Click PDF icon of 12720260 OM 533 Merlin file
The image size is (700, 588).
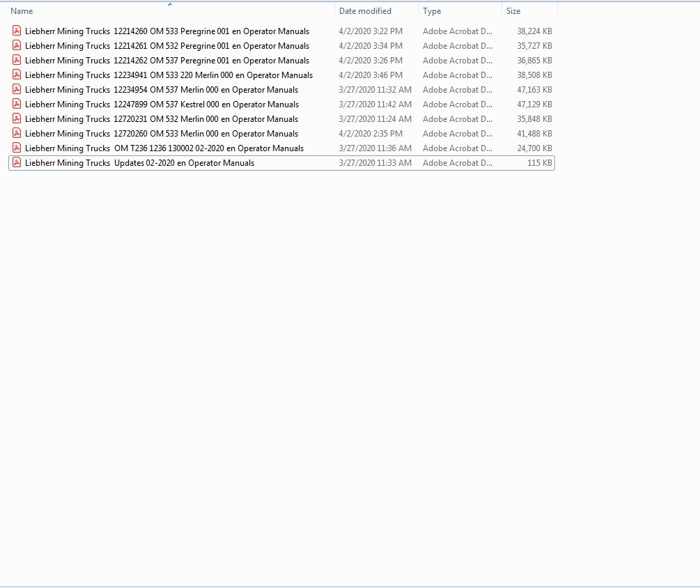[17, 133]
